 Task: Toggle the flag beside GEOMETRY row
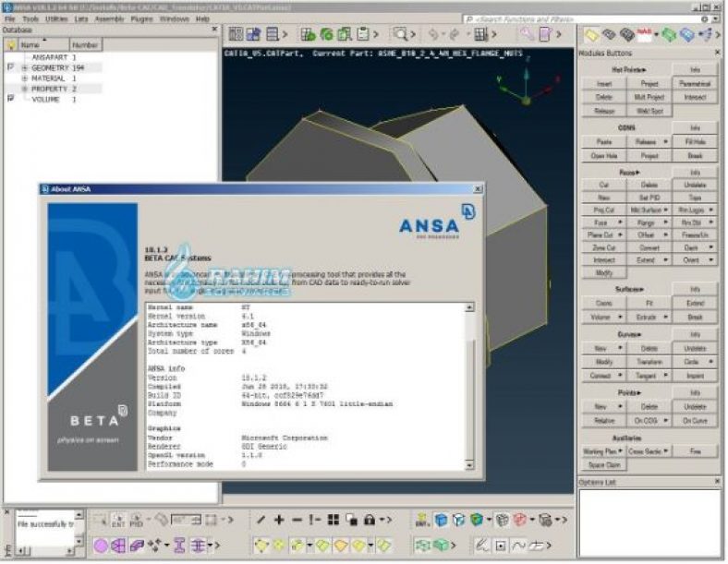tap(11, 67)
